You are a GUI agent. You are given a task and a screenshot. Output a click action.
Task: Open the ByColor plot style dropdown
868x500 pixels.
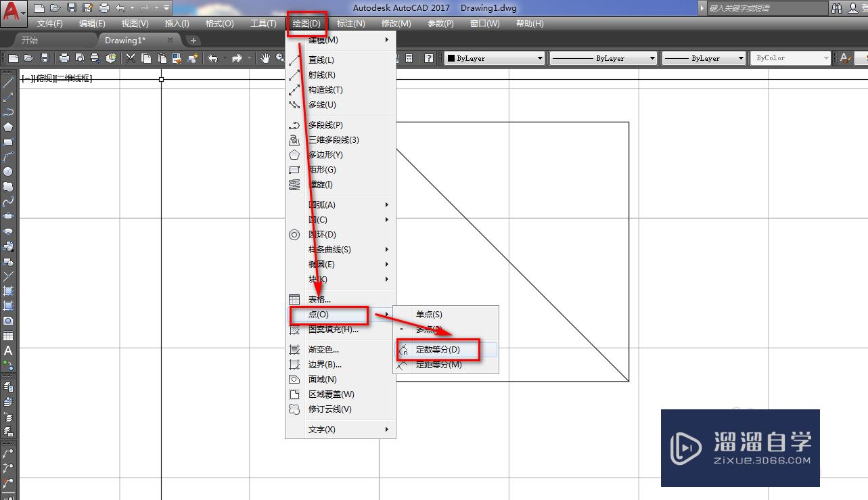point(790,58)
